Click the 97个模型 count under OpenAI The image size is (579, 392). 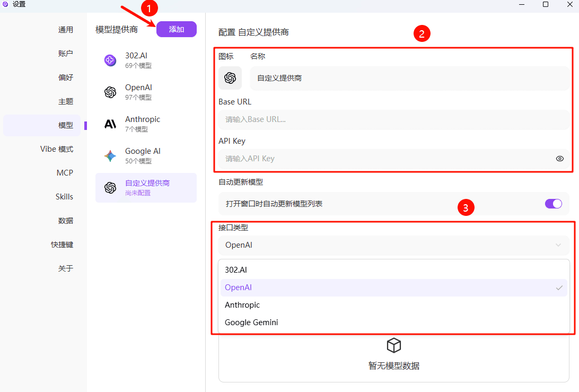pos(138,97)
